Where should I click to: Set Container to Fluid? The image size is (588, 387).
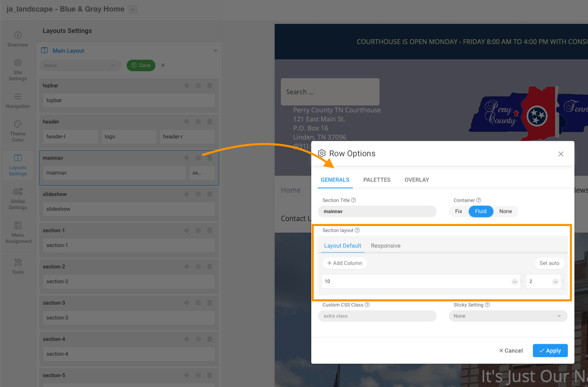click(481, 211)
